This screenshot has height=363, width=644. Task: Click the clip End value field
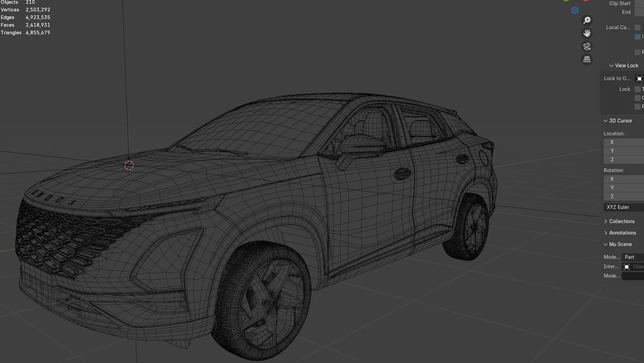click(639, 12)
